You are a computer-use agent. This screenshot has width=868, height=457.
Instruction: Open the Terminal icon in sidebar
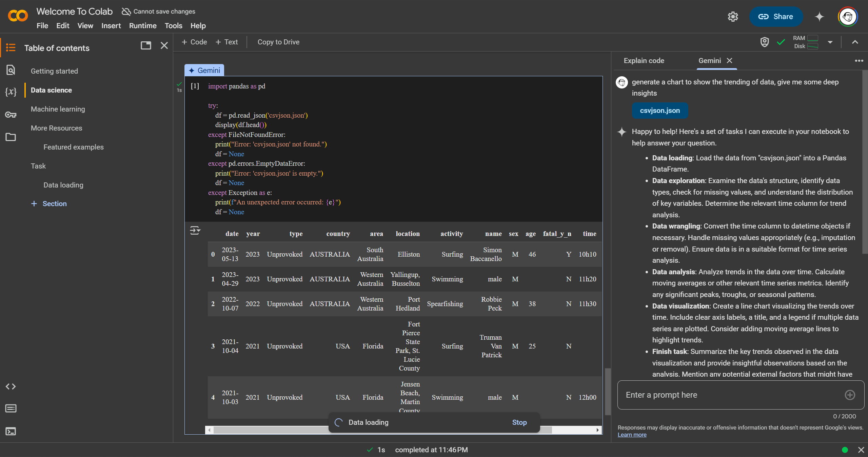(x=11, y=431)
